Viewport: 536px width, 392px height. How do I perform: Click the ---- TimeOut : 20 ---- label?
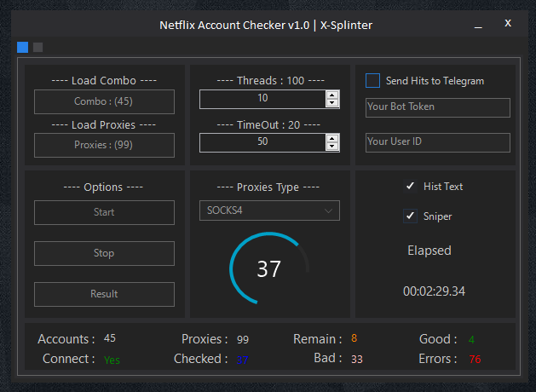(268, 125)
